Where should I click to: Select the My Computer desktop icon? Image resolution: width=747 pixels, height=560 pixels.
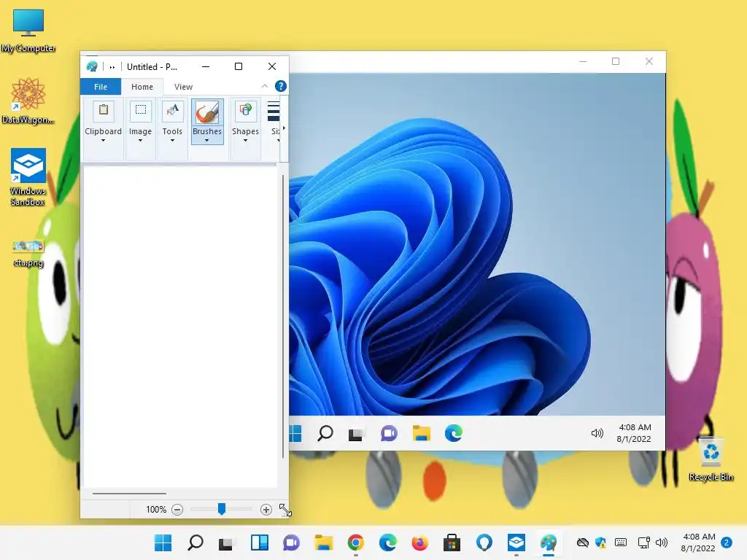click(x=28, y=31)
